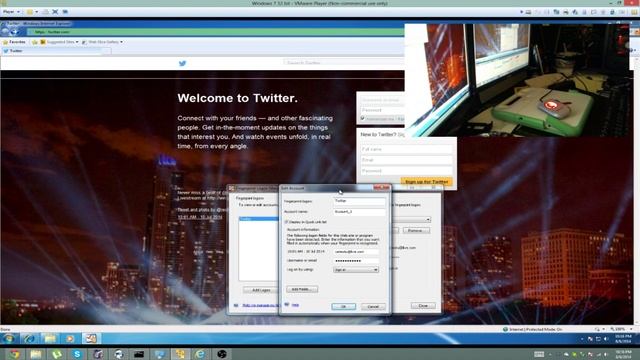Click the Windows 7 tray volume icon
This screenshot has height=360, width=640.
[606, 339]
